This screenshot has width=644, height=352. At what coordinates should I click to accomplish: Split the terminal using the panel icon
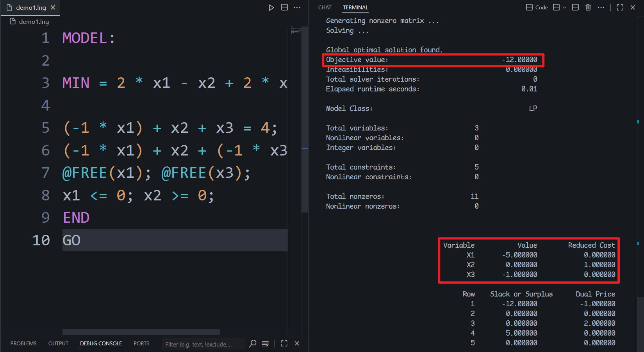pyautogui.click(x=575, y=7)
